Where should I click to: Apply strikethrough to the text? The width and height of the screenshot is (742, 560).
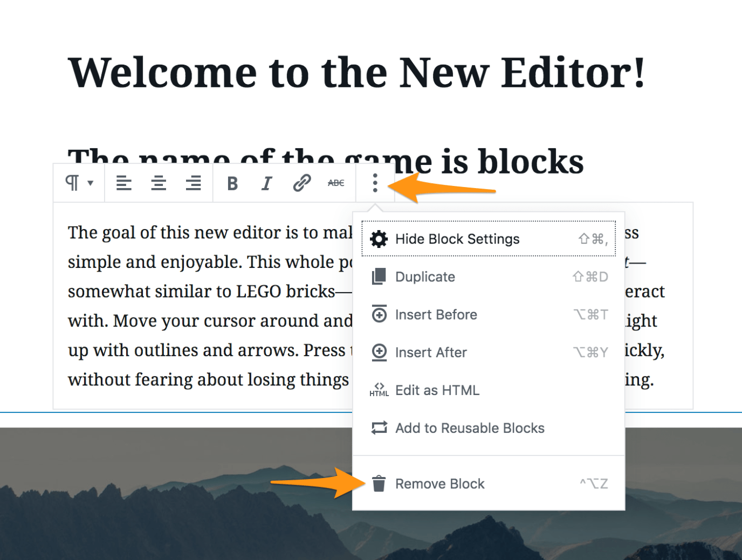pyautogui.click(x=335, y=183)
